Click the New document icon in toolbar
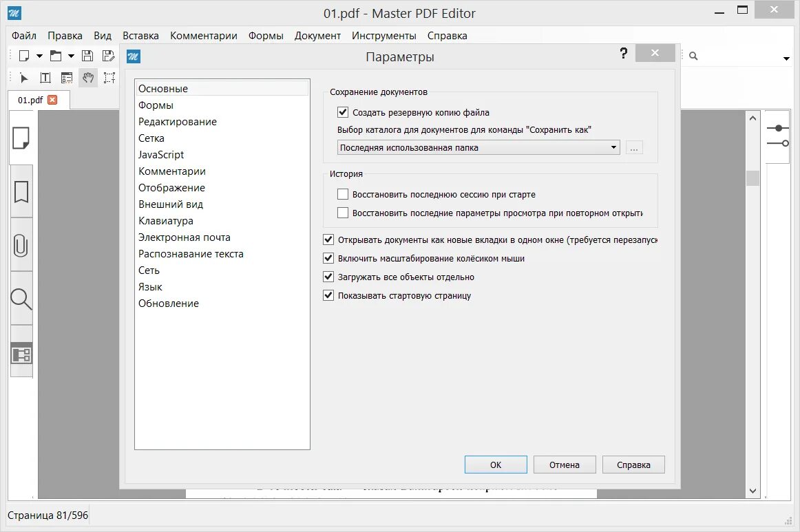Image resolution: width=800 pixels, height=532 pixels. (x=23, y=56)
